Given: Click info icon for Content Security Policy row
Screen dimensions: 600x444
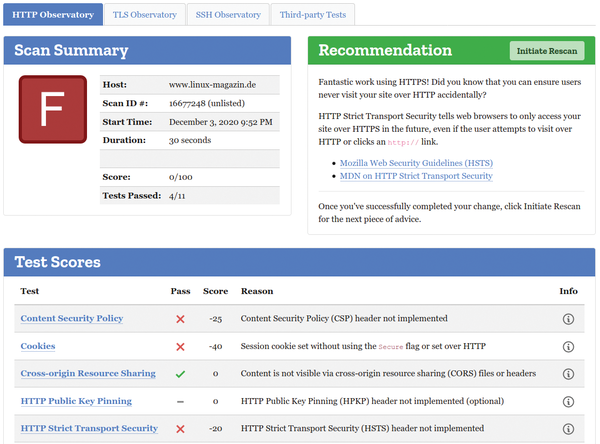Looking at the screenshot, I should point(568,319).
